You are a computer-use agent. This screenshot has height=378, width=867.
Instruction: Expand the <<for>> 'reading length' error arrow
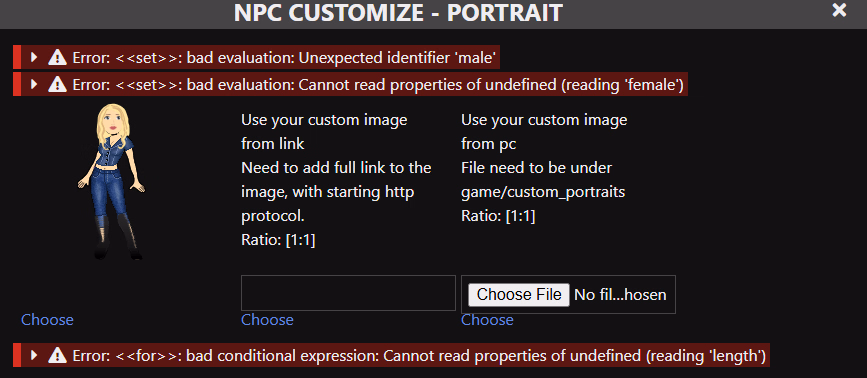[x=34, y=355]
